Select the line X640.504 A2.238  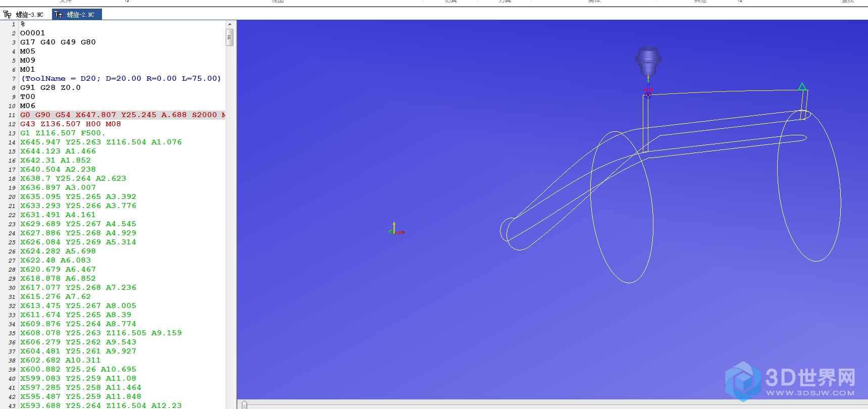point(58,170)
